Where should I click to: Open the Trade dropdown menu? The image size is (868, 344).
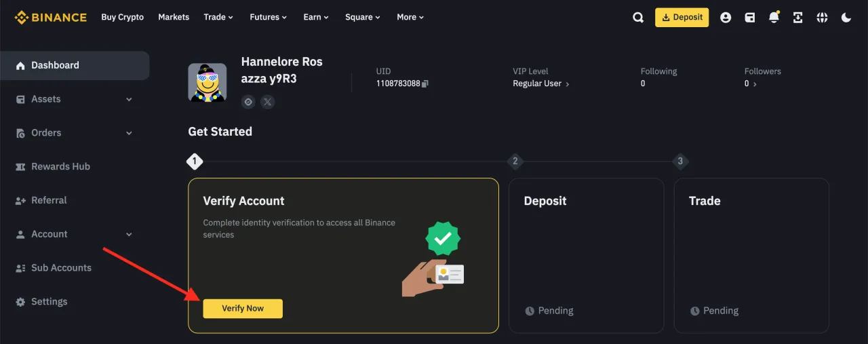pos(218,17)
